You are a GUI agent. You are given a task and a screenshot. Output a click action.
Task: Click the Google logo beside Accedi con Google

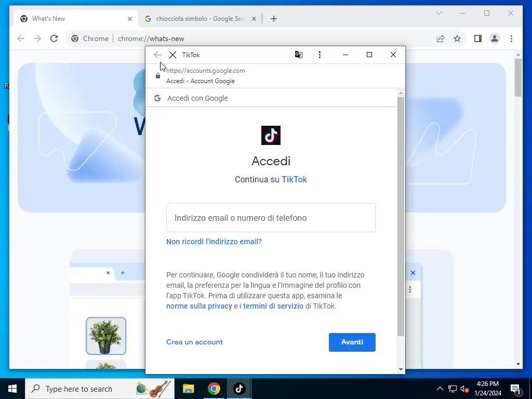[157, 98]
